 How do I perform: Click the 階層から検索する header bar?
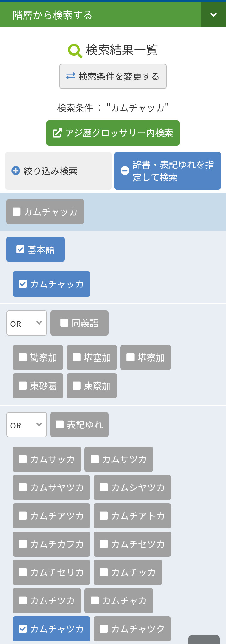point(100,15)
